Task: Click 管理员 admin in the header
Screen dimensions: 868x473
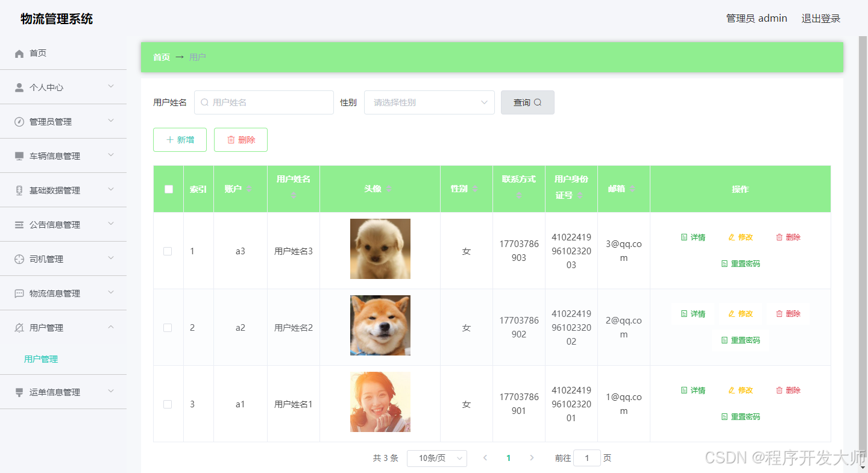Action: click(756, 19)
